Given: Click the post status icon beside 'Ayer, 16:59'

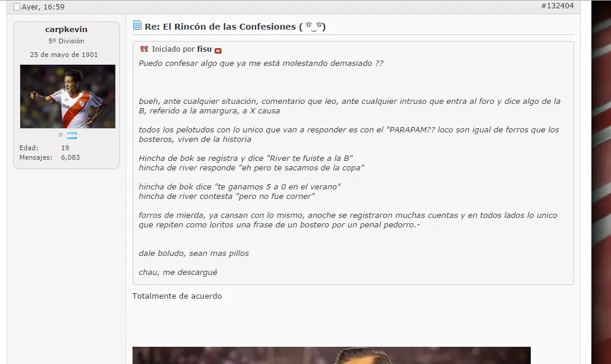Looking at the screenshot, I should [17, 7].
